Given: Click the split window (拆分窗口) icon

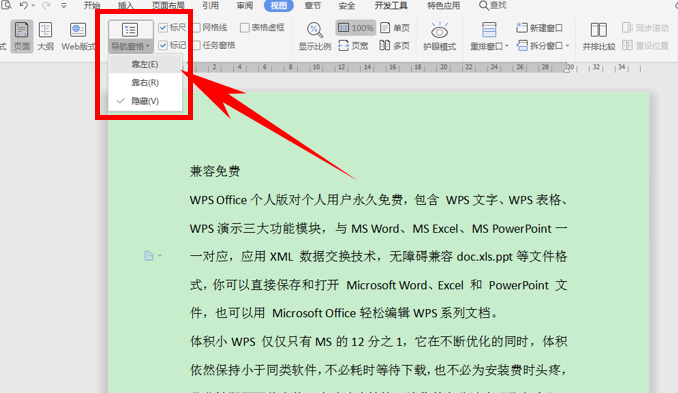Looking at the screenshot, I should [x=522, y=45].
